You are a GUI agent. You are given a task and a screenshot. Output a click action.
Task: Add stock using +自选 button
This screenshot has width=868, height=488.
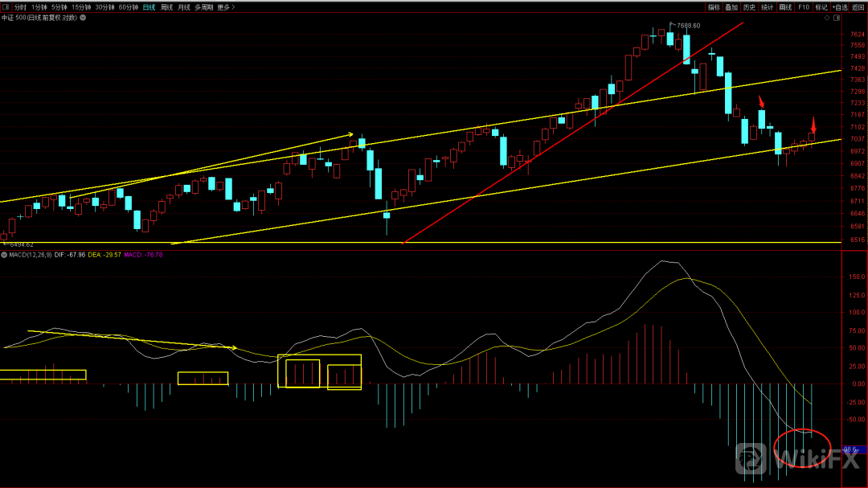[x=840, y=7]
